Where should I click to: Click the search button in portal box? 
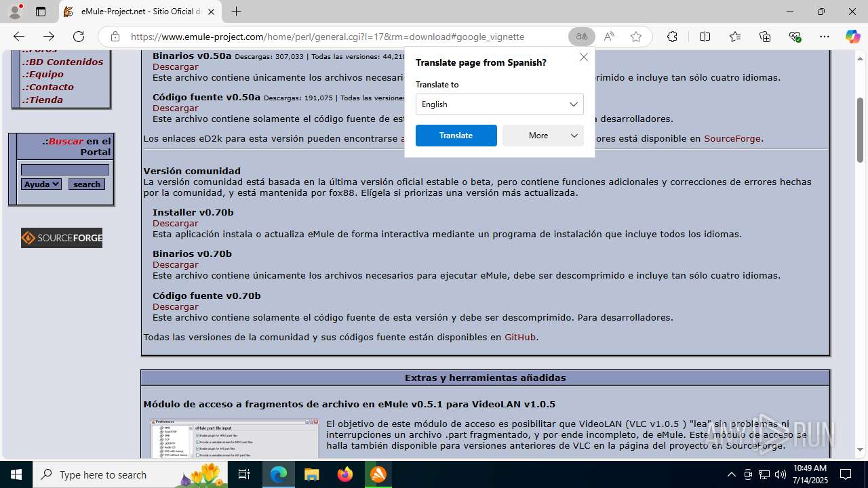[x=87, y=184]
